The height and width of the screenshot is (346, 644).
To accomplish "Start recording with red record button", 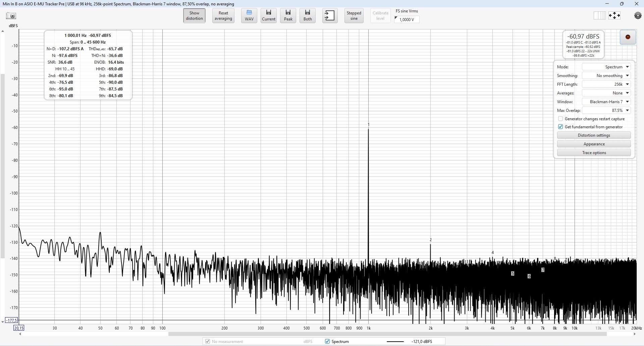I will (x=628, y=37).
